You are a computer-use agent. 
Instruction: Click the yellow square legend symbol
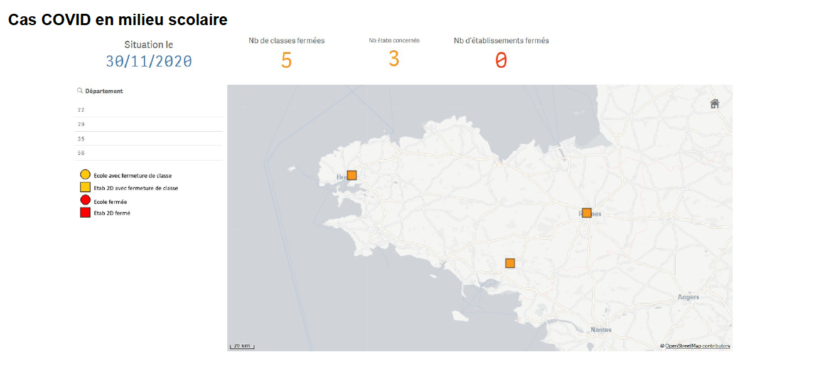click(85, 187)
